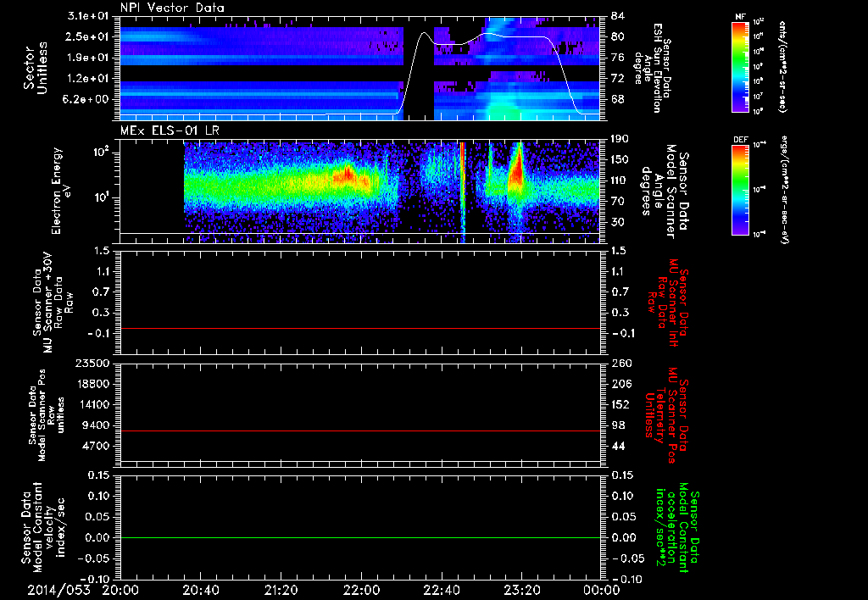The width and height of the screenshot is (868, 600).
Task: Click the 23:20 time tick label
Action: [x=521, y=590]
